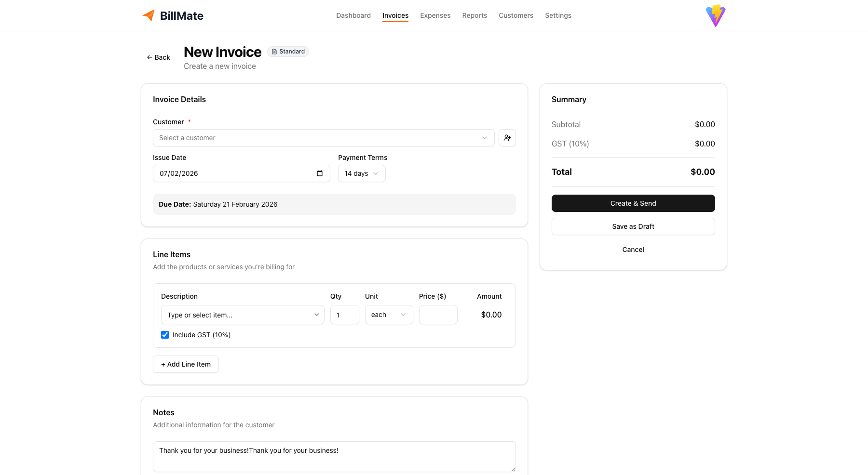
Task: Uncheck the Include GST (10%) checkbox
Action: pos(165,334)
